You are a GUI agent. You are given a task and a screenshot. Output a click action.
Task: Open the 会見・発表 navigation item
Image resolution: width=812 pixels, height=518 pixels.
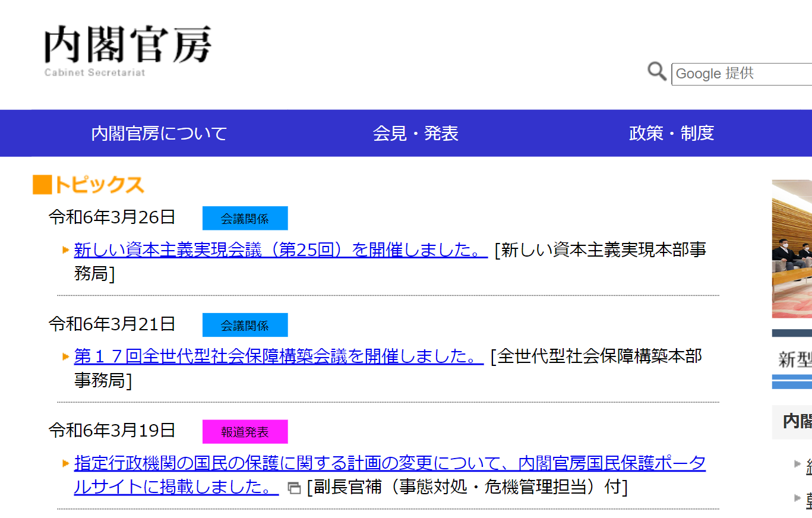(415, 133)
